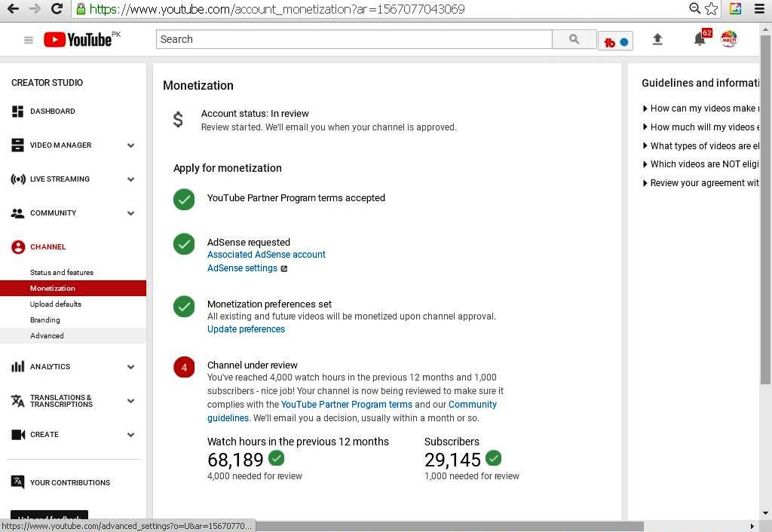772x532 pixels.
Task: Click inside the YouTube search field
Action: pos(354,39)
